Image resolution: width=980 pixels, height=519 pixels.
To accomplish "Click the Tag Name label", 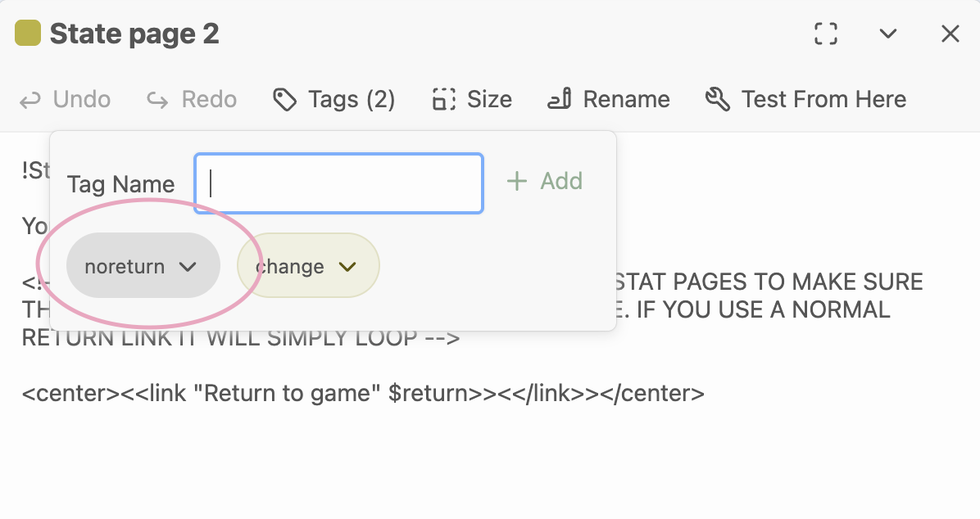I will click(x=121, y=184).
